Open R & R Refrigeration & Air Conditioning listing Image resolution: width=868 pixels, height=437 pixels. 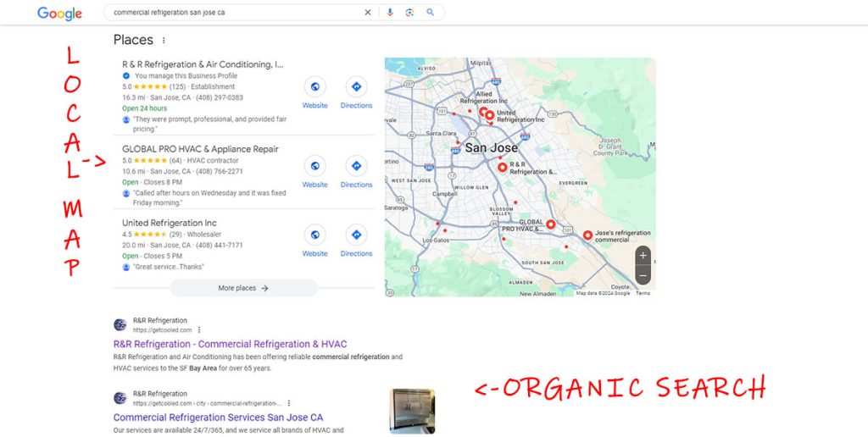(x=203, y=64)
